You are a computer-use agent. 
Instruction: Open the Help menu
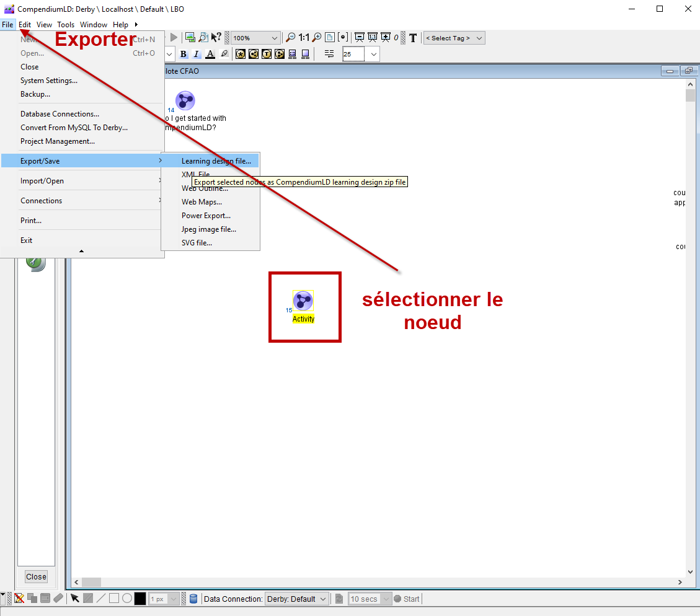coord(120,25)
